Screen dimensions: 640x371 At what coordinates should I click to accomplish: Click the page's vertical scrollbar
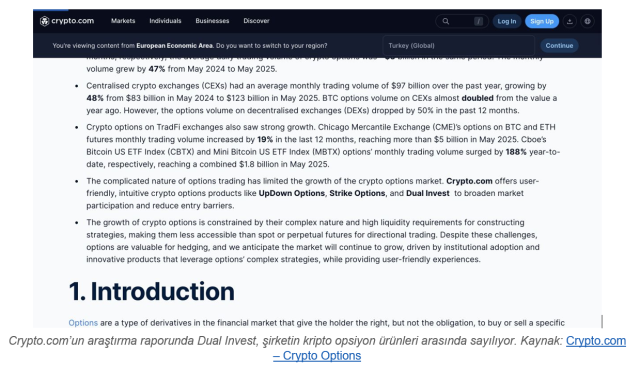[602, 321]
